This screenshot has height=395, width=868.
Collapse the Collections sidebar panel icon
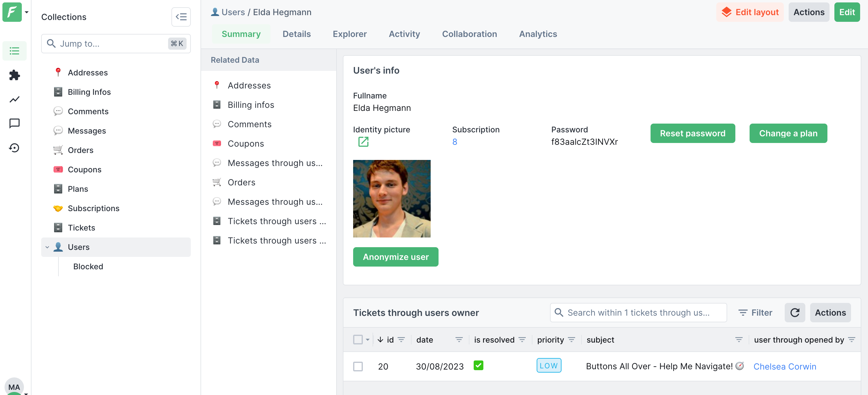[181, 17]
